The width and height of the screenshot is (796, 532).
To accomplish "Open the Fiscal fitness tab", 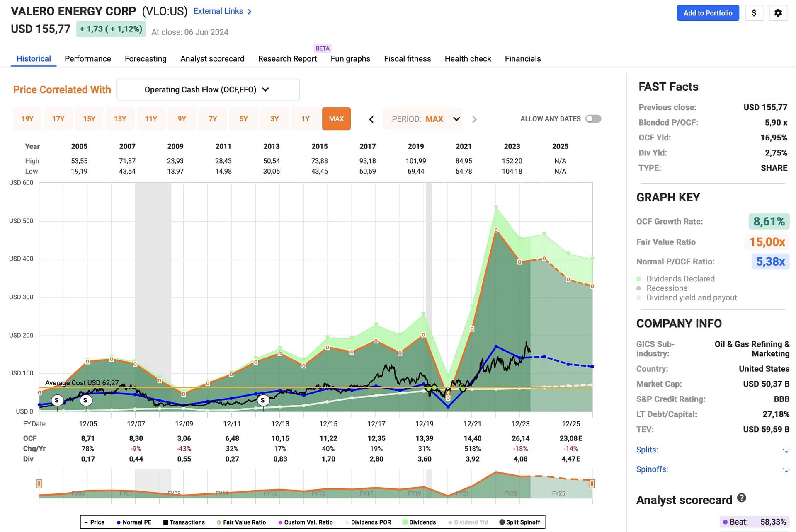I will (x=408, y=59).
